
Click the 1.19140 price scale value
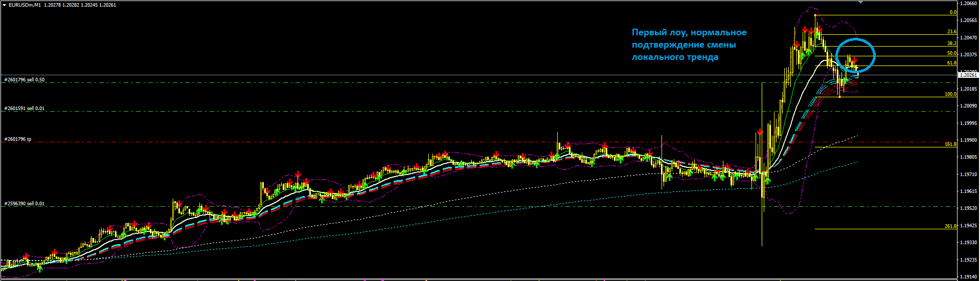(x=969, y=277)
